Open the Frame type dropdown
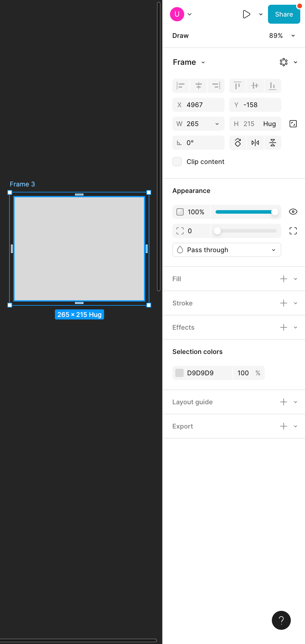 (x=203, y=62)
